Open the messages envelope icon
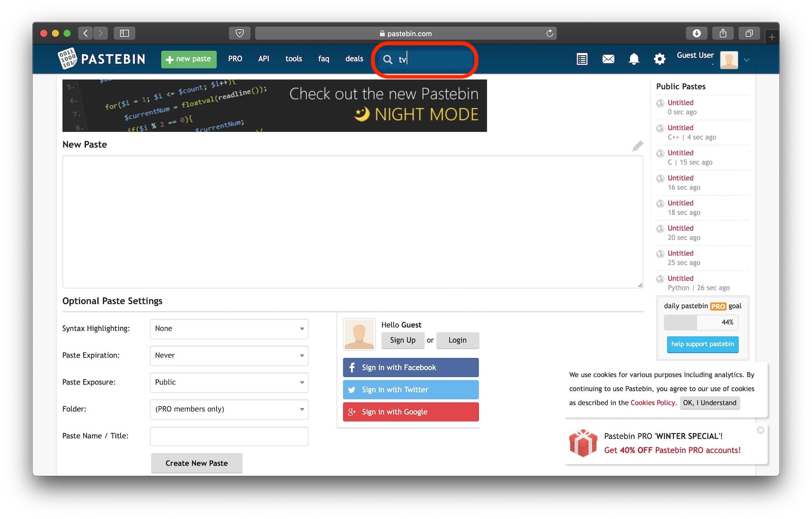812x519 pixels. click(x=608, y=59)
